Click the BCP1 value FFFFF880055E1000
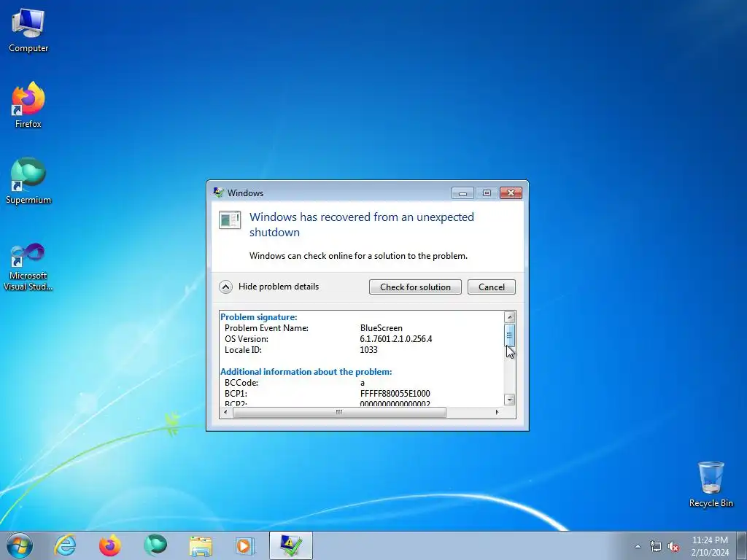 [395, 394]
